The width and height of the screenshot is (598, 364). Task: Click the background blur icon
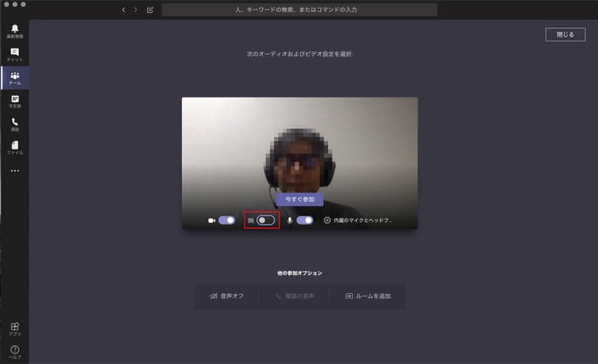point(250,220)
